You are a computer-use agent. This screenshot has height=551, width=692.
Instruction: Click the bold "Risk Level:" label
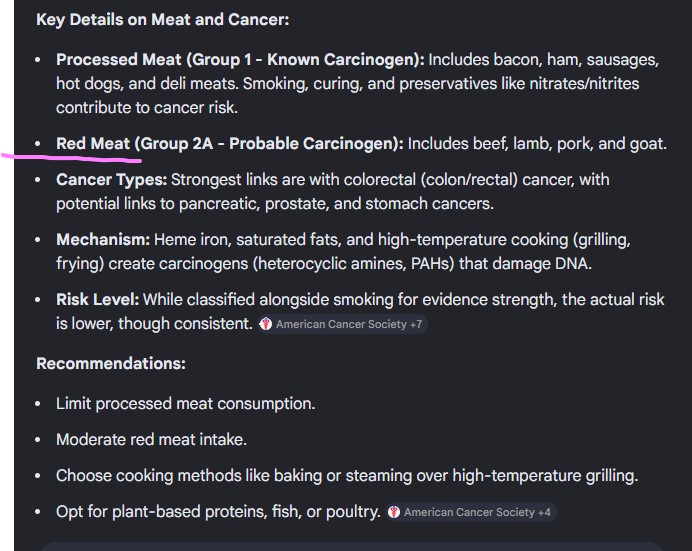coord(98,299)
